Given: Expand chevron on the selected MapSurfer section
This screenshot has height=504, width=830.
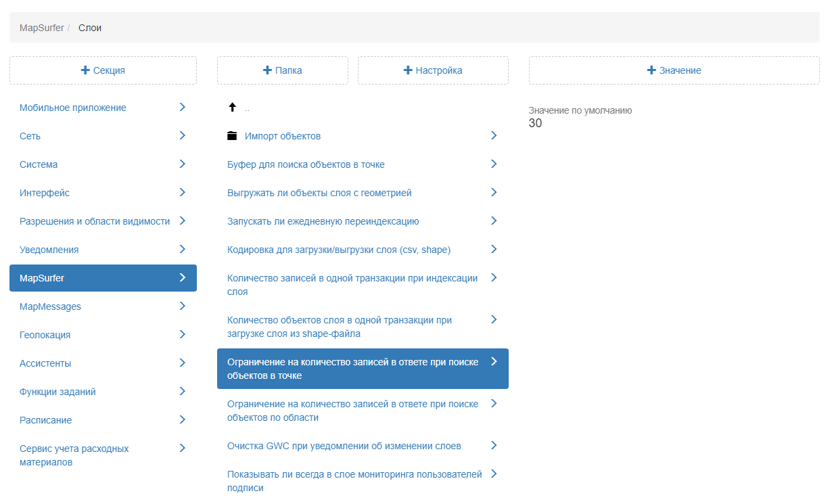Looking at the screenshot, I should [182, 277].
